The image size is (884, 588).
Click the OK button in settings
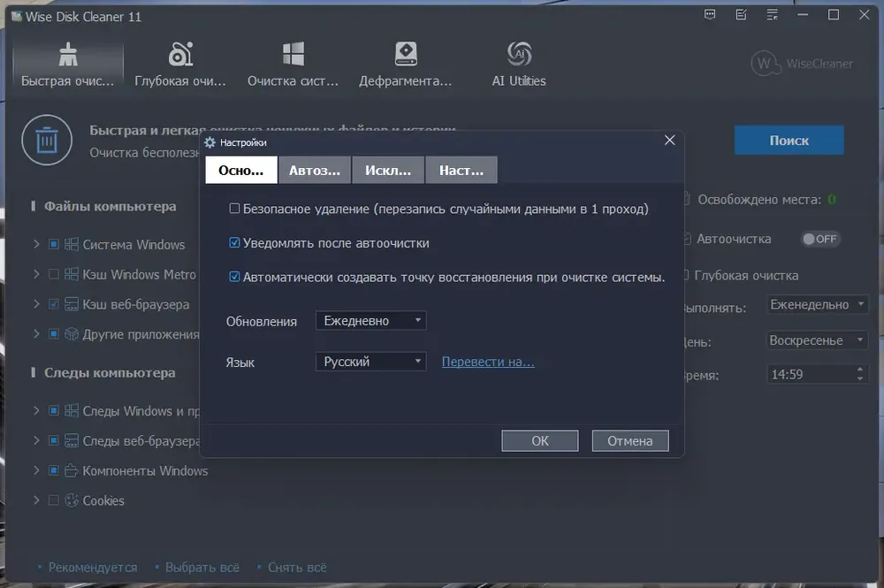point(539,440)
